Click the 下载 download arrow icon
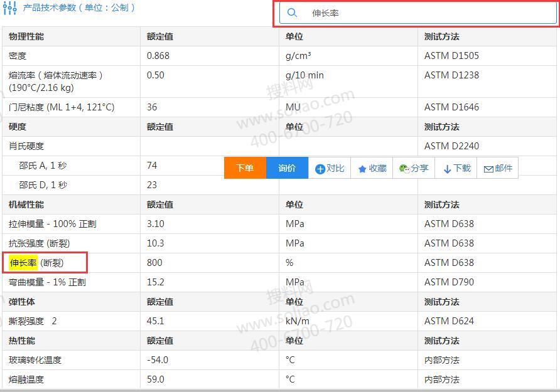 (x=447, y=169)
